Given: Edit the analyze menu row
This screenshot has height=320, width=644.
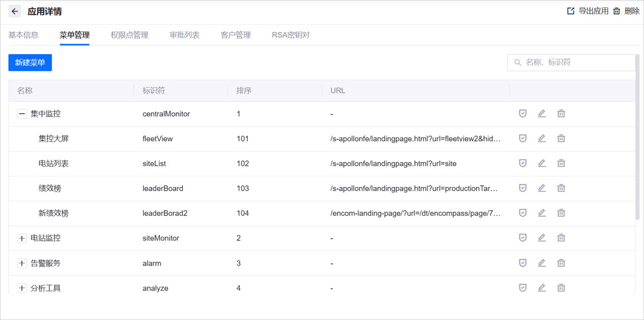Looking at the screenshot, I should 542,287.
